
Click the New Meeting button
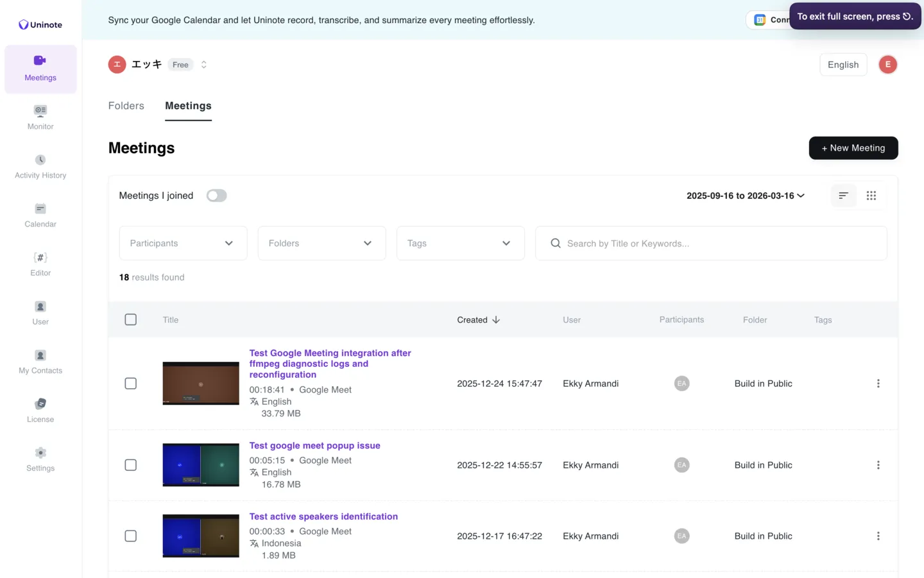pos(853,148)
